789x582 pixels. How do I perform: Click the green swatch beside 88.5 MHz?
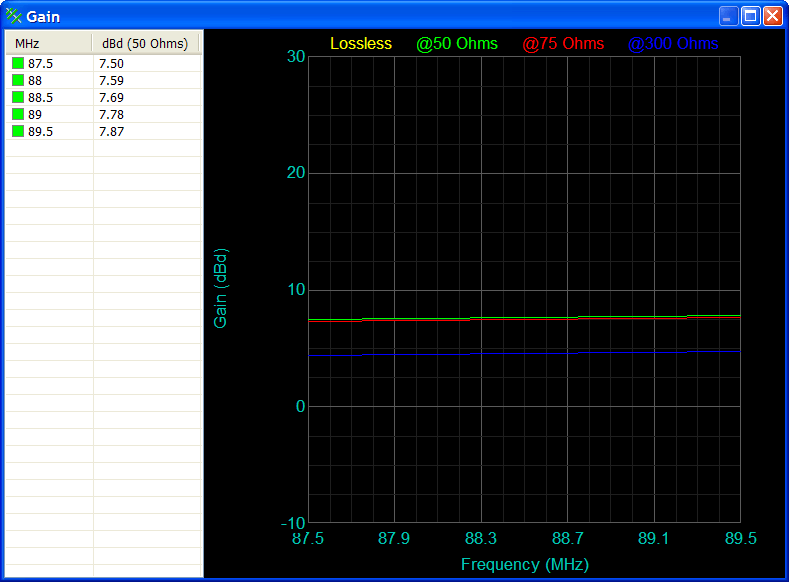coord(18,97)
